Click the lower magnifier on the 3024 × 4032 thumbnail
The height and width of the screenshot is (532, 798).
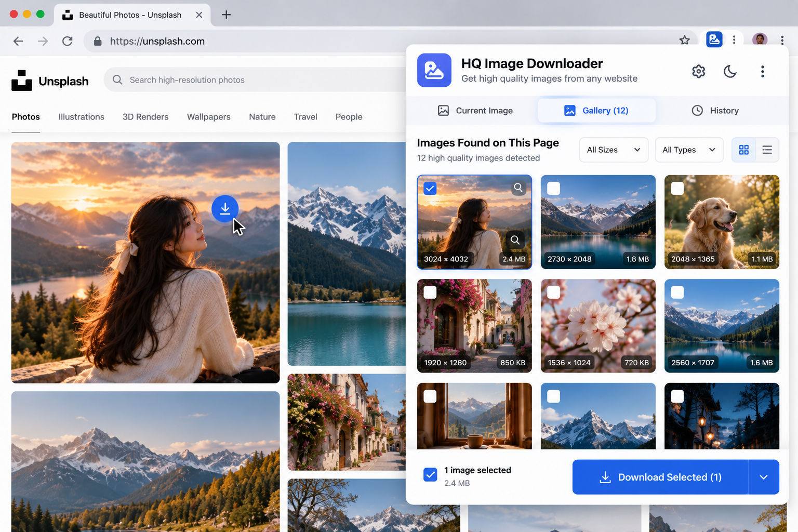click(515, 240)
